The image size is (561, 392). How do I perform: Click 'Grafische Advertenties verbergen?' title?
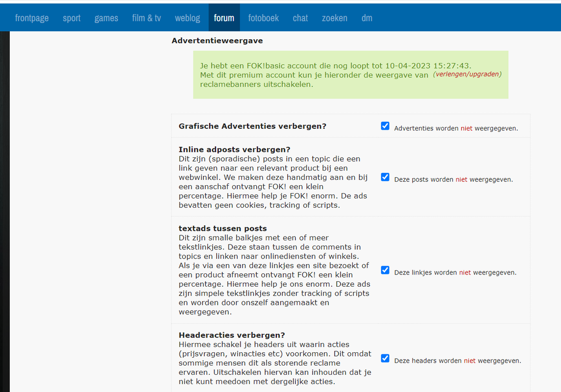[253, 126]
